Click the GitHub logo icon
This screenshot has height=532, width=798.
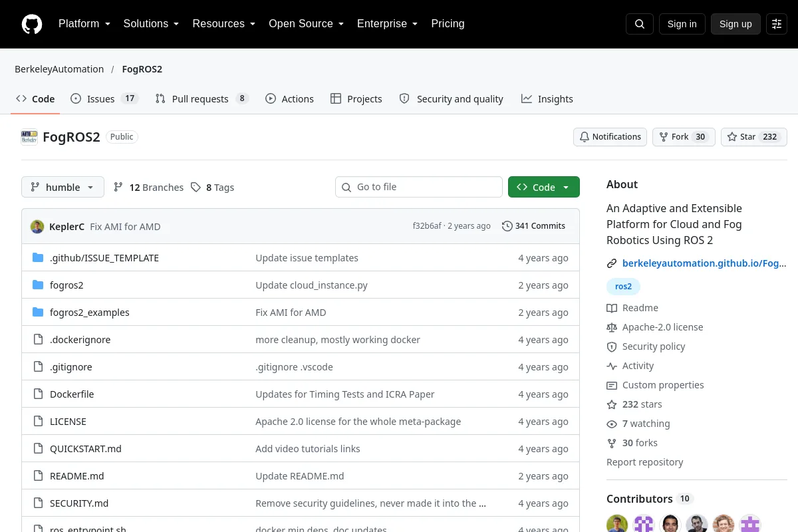click(x=32, y=24)
